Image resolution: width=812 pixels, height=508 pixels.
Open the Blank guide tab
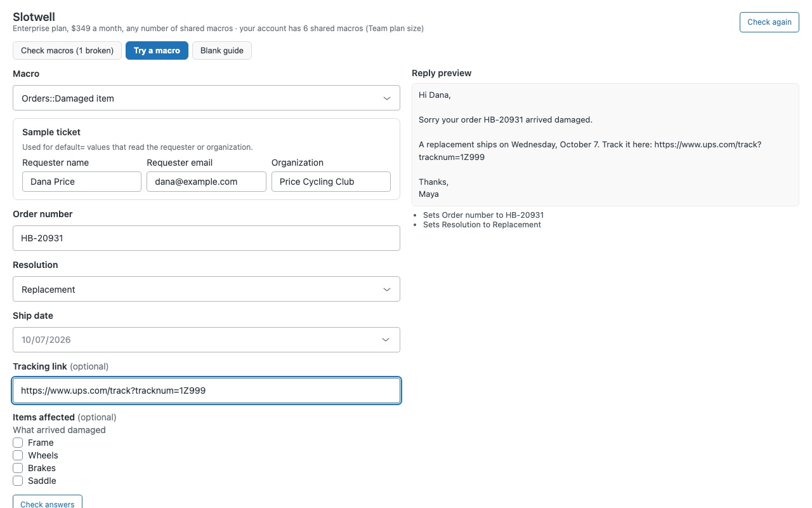tap(222, 51)
